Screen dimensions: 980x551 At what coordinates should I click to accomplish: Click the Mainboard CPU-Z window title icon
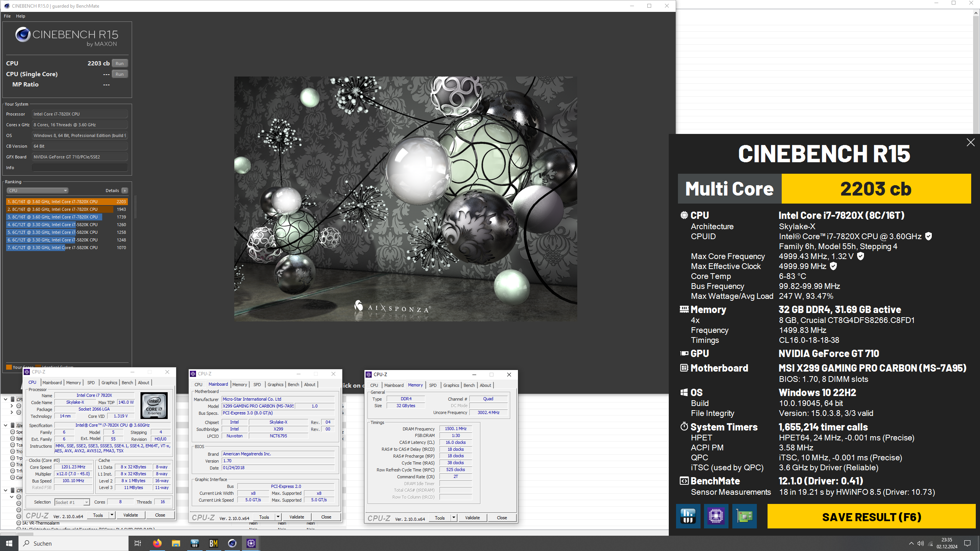(x=193, y=374)
